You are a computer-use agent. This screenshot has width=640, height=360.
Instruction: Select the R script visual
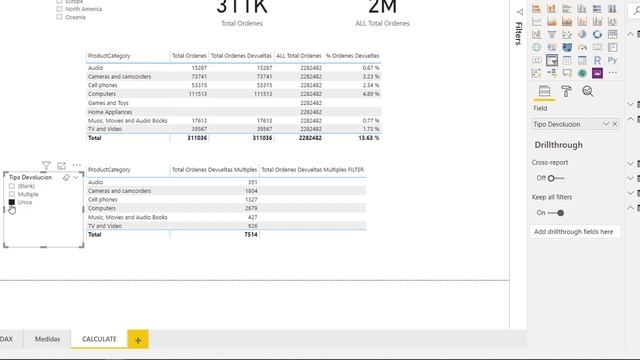(597, 60)
